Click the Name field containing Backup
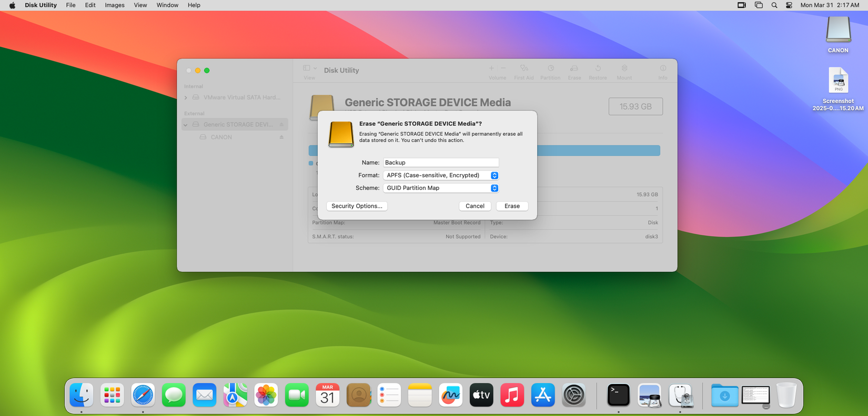Image resolution: width=868 pixels, height=416 pixels. [x=441, y=163]
